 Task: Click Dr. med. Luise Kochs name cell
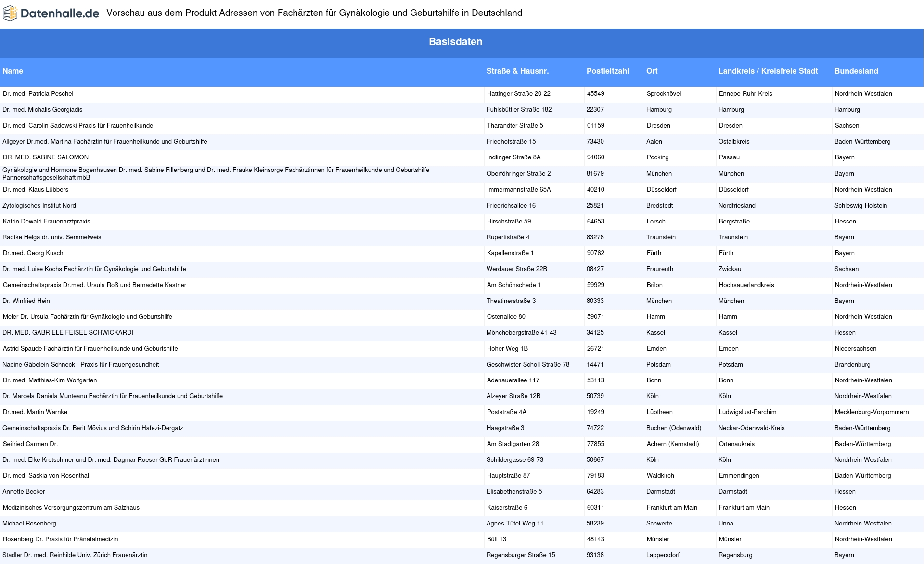[x=94, y=269]
